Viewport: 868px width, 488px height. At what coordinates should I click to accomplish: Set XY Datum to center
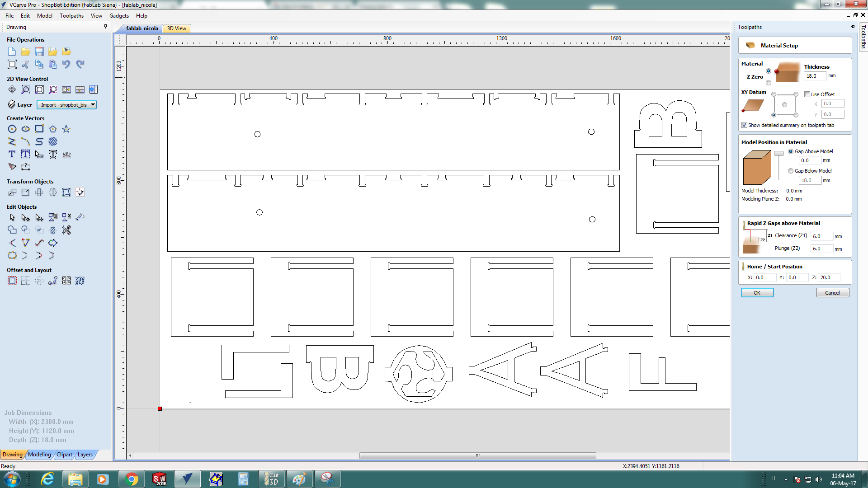785,105
